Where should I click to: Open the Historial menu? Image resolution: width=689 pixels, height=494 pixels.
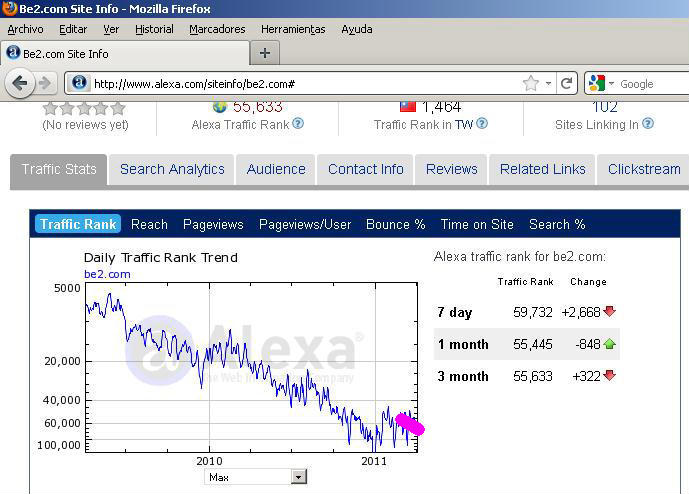[x=154, y=29]
